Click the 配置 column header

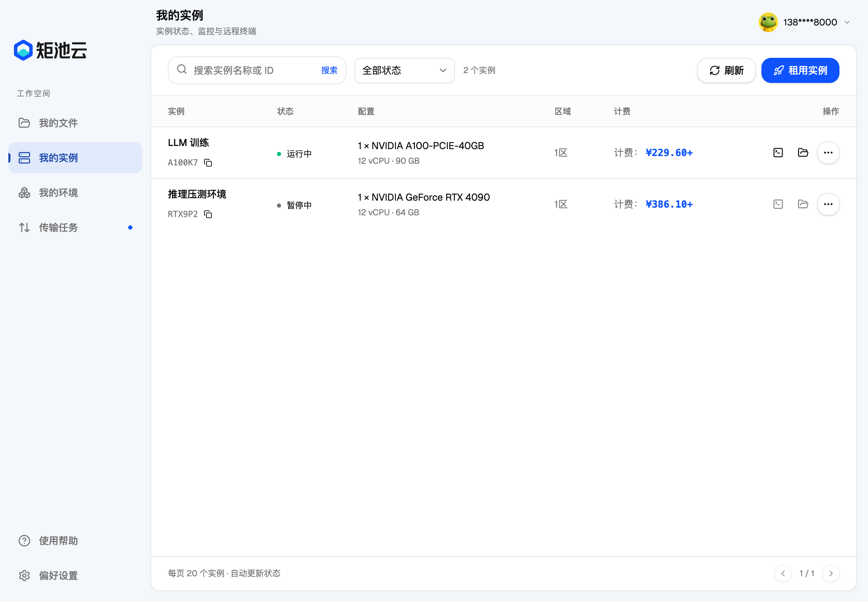tap(366, 111)
